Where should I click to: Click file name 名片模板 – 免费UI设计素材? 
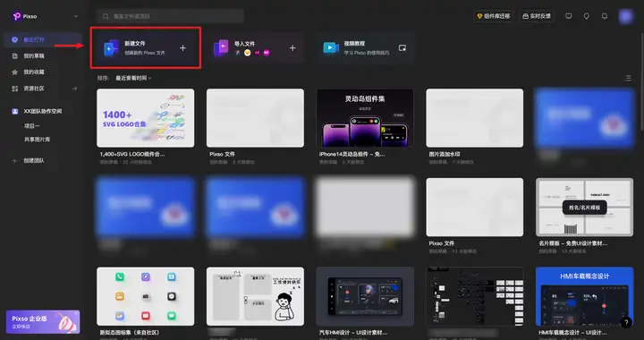573,243
